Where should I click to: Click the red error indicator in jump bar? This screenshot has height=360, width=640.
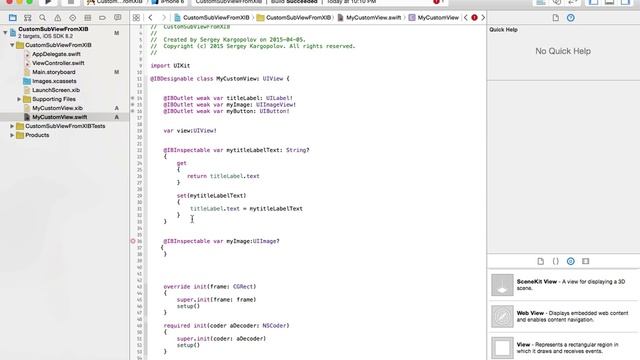[x=474, y=18]
